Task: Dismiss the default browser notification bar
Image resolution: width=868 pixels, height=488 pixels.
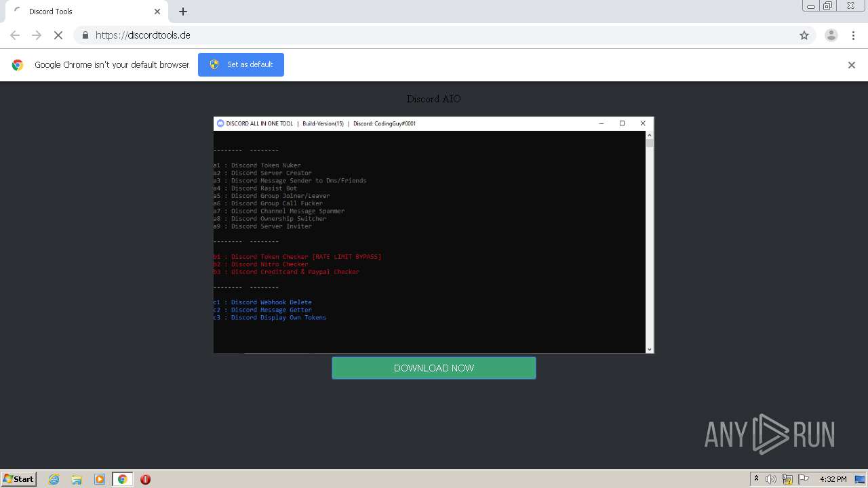Action: tap(852, 65)
